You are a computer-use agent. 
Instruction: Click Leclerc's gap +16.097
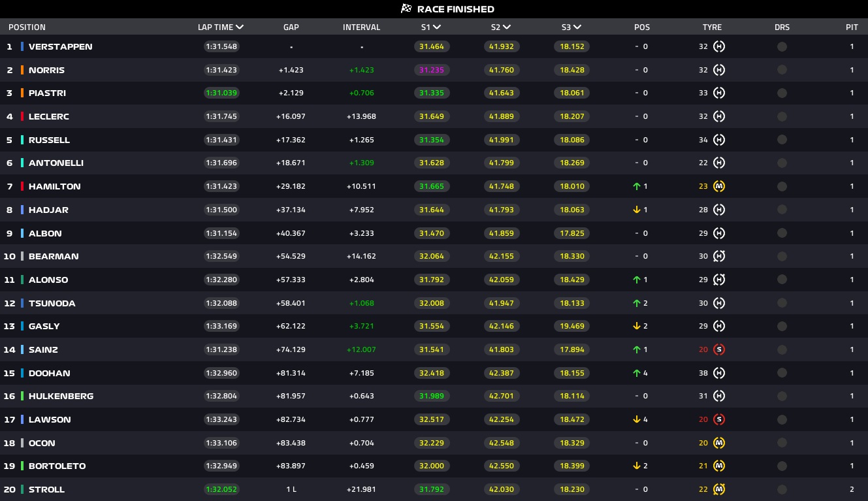pos(291,116)
